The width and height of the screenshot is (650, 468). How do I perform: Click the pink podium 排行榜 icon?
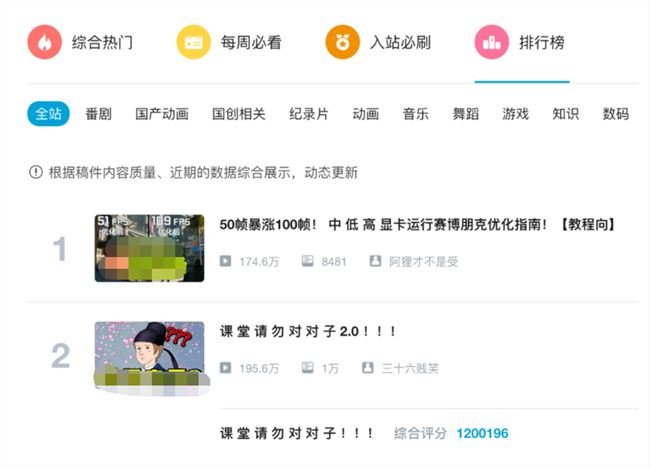pos(492,42)
